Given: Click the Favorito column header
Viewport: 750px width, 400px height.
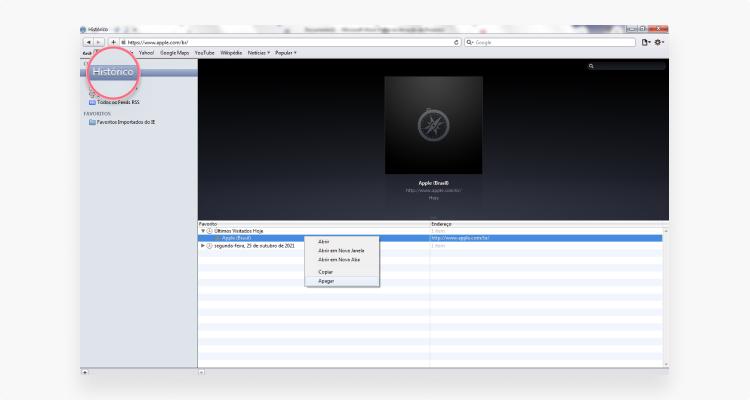Looking at the screenshot, I should (x=314, y=224).
